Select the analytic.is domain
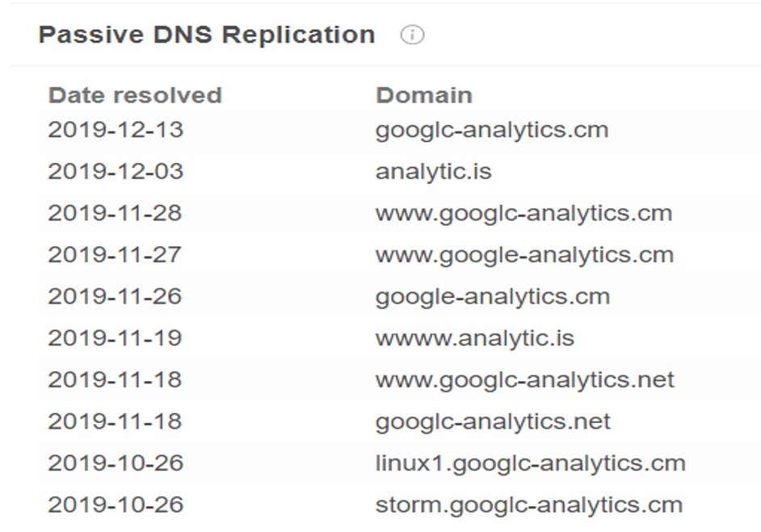The width and height of the screenshot is (761, 532). [x=433, y=172]
